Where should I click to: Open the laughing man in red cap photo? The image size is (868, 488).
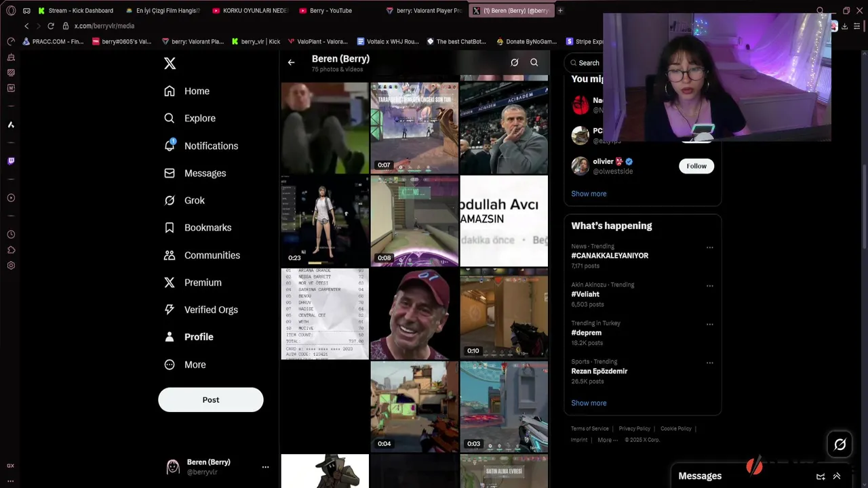[414, 314]
